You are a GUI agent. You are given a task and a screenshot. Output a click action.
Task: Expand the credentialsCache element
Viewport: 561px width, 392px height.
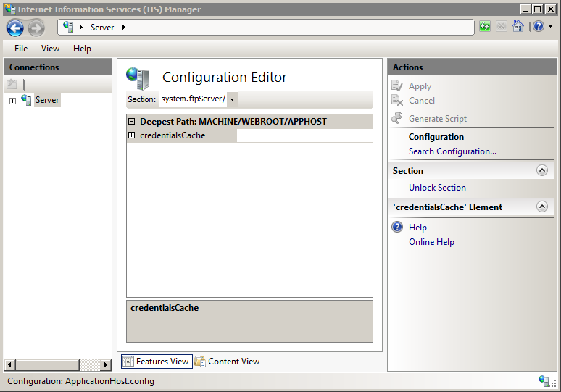click(131, 135)
